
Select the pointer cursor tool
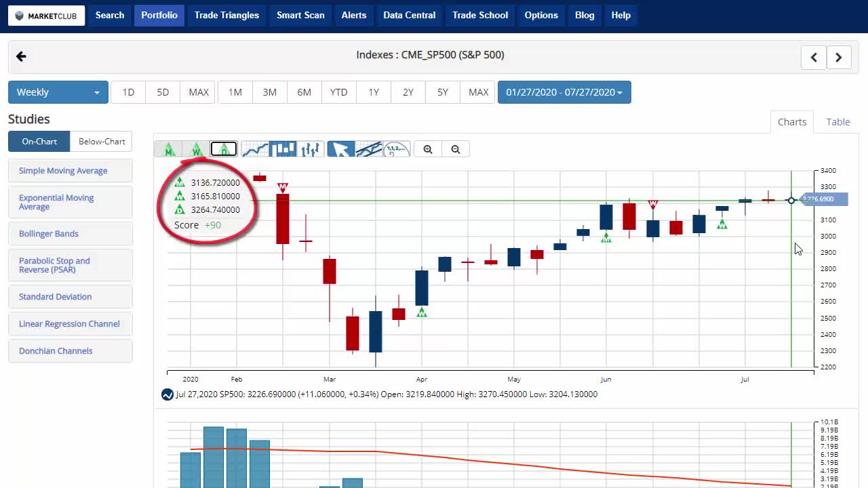tap(341, 149)
